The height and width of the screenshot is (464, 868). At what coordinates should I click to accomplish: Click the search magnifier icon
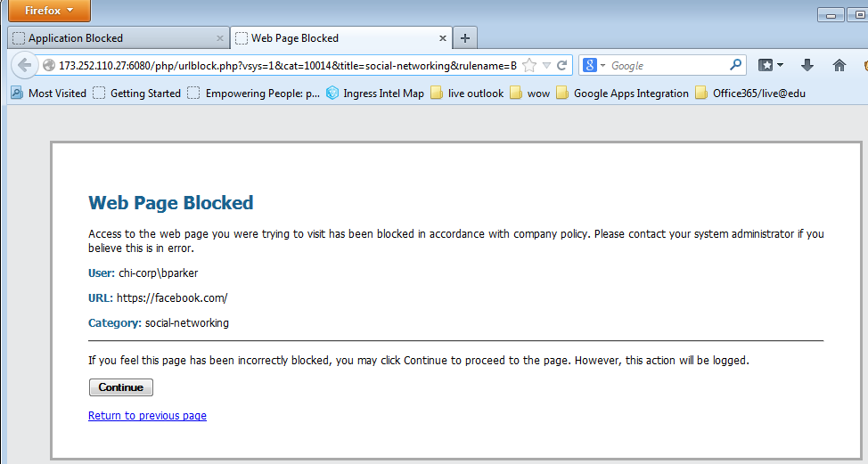point(735,65)
